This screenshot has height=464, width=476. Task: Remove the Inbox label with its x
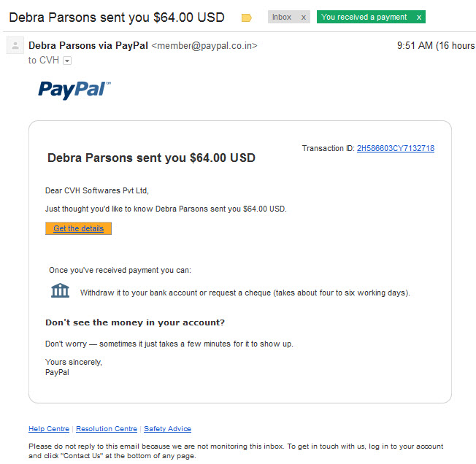pos(303,18)
